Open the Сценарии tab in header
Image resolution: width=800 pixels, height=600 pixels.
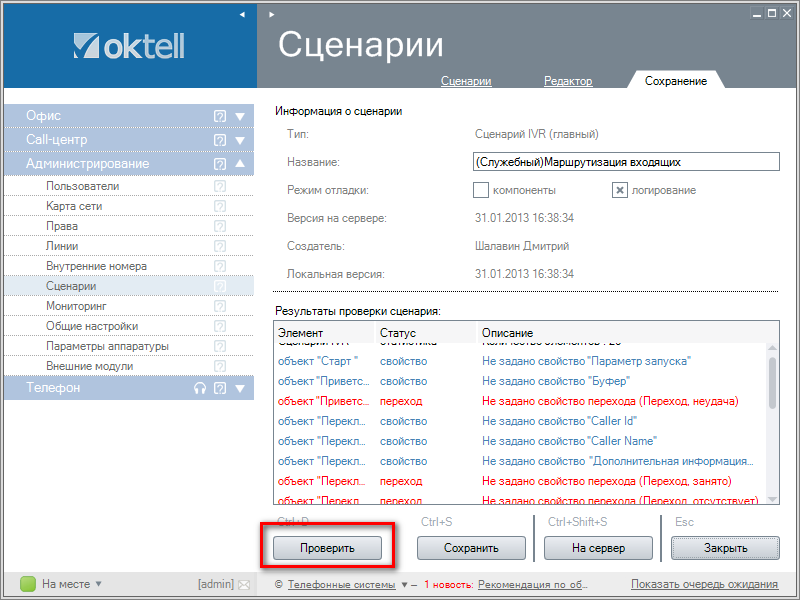(x=466, y=81)
